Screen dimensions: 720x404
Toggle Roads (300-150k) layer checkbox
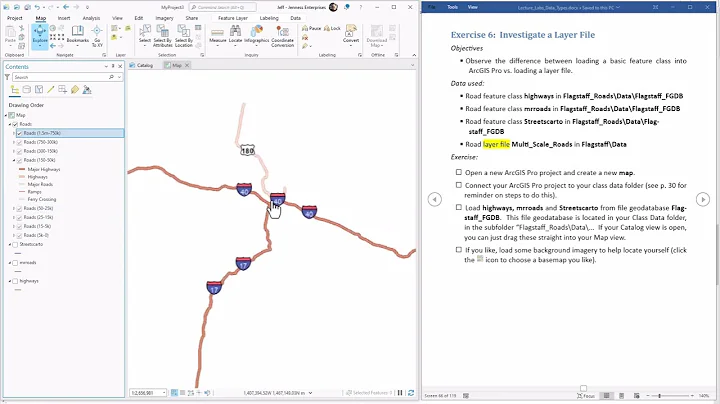[x=20, y=152]
